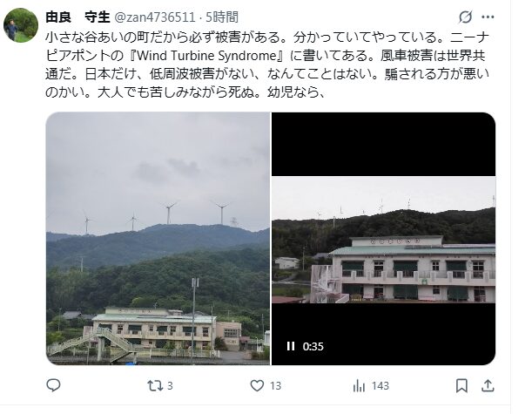This screenshot has width=532, height=414.
Task: Click the repost icon with count 3
Action: (x=155, y=386)
